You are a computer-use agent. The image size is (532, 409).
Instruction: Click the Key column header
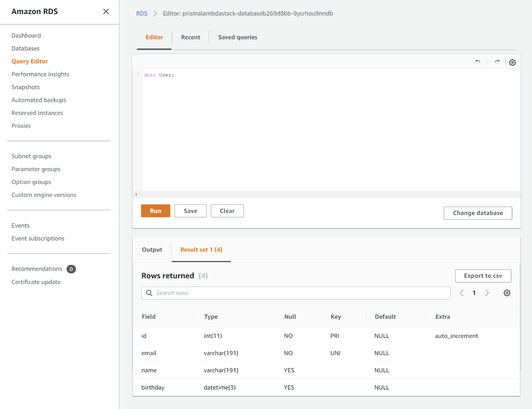[336, 317]
